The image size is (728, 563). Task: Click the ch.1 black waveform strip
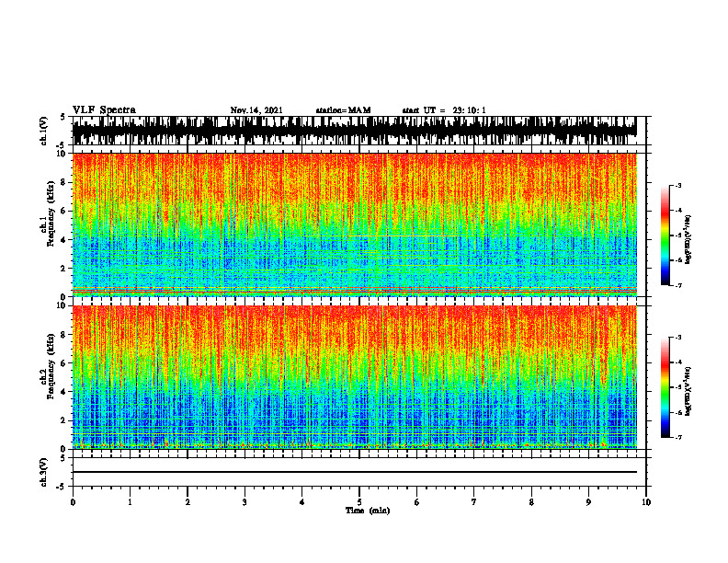[354, 131]
